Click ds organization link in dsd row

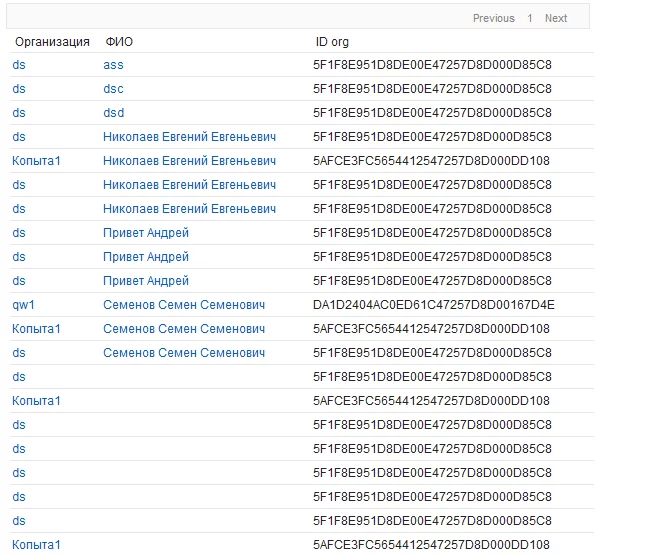(19, 113)
